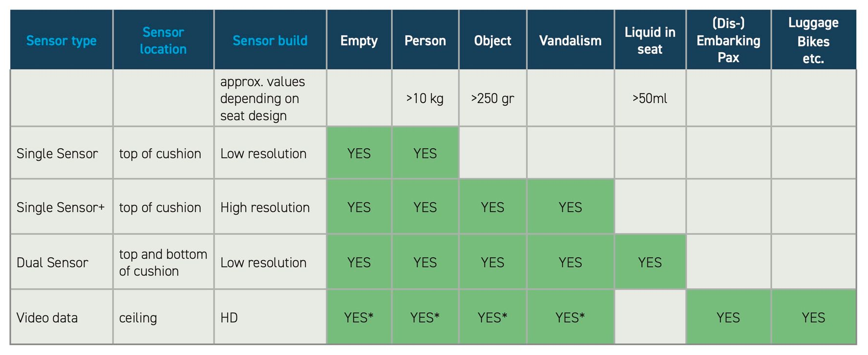Click the "Liquid in seat" header
868x355 pixels.
650,41
